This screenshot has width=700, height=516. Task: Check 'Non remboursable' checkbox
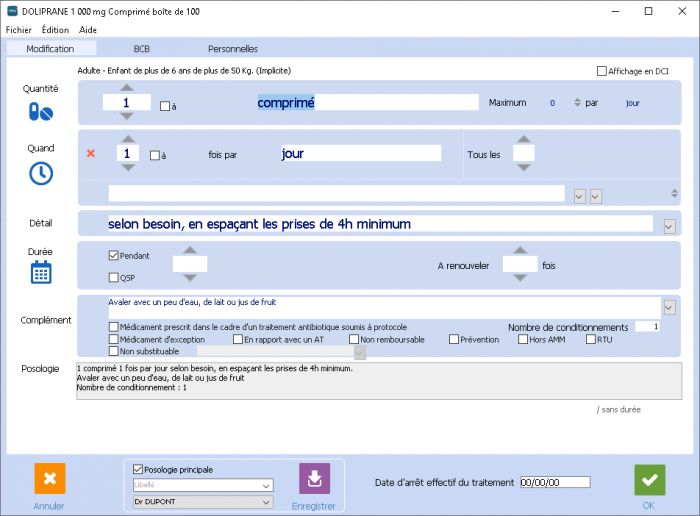pos(354,339)
